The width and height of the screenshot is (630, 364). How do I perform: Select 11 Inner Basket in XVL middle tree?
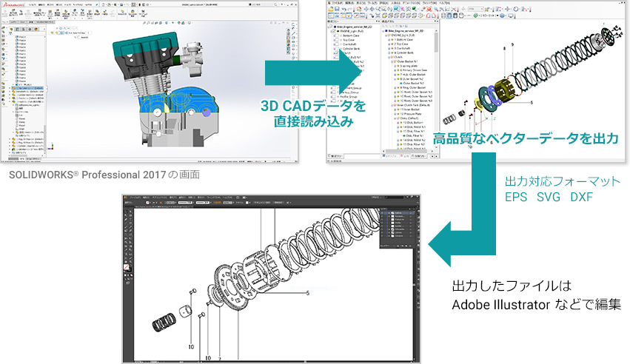(x=409, y=109)
